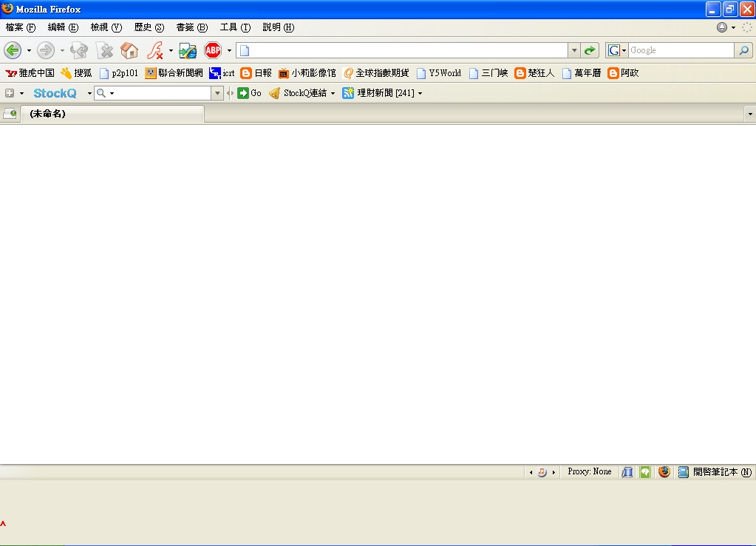
Task: Expand the Google search engine selector
Action: 617,50
